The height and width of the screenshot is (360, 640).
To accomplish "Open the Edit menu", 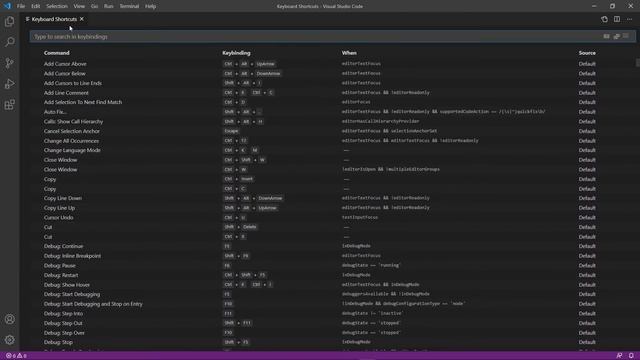I will tap(36, 6).
